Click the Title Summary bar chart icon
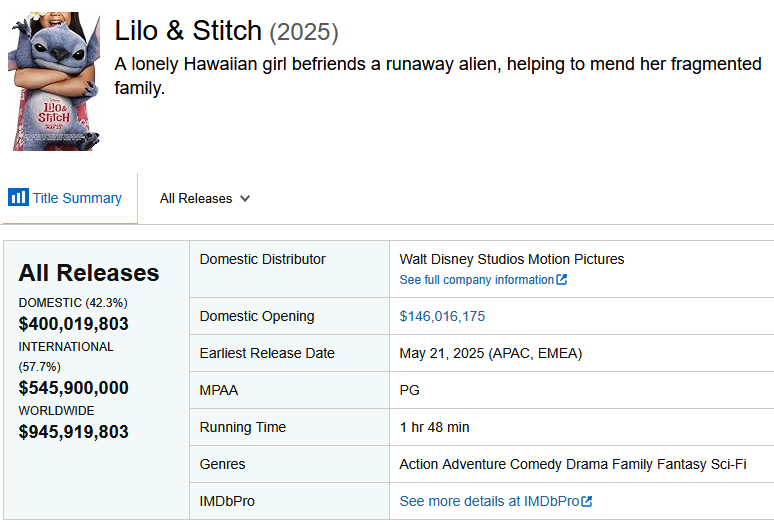This screenshot has height=525, width=774. point(18,197)
